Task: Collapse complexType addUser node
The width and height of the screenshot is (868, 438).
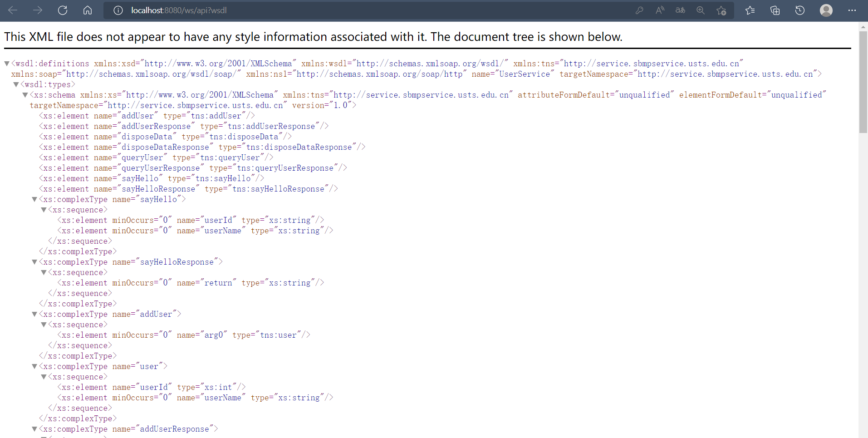Action: (34, 314)
